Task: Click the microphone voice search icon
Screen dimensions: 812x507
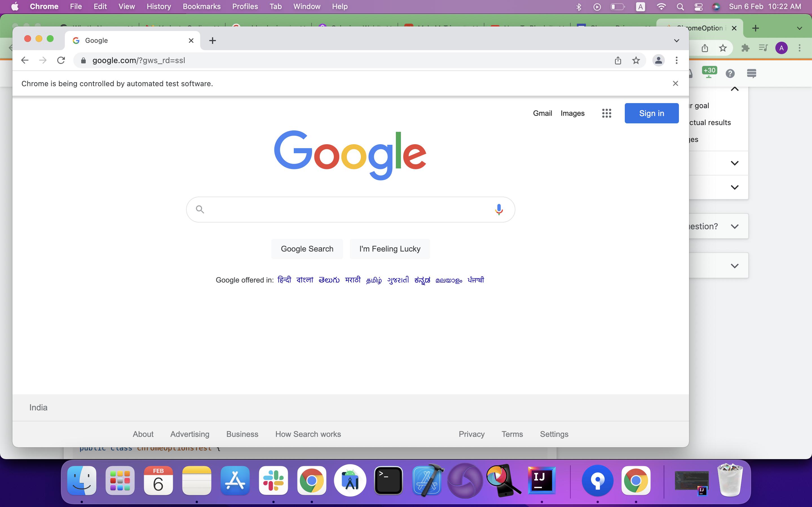Action: [498, 209]
